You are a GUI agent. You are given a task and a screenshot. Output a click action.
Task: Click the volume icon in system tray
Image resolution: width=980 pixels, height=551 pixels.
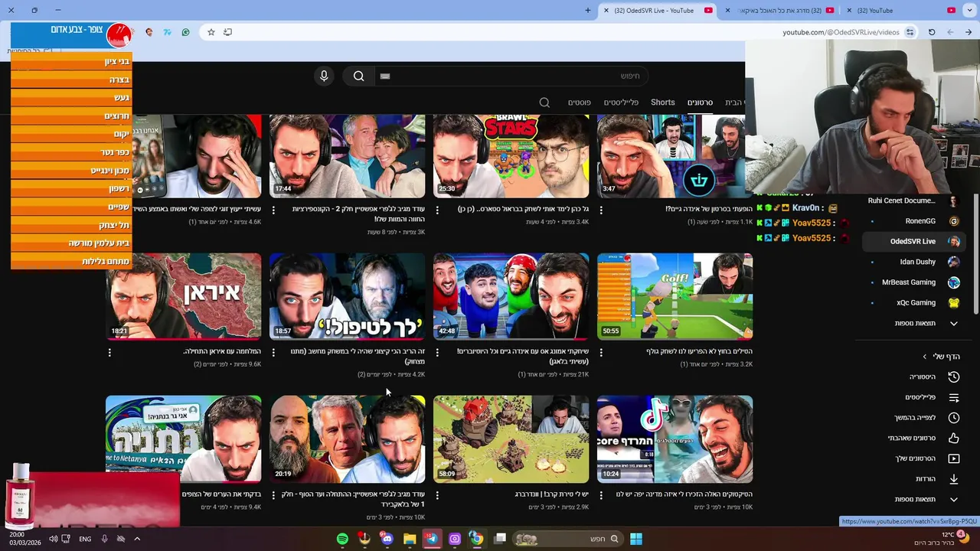[53, 539]
